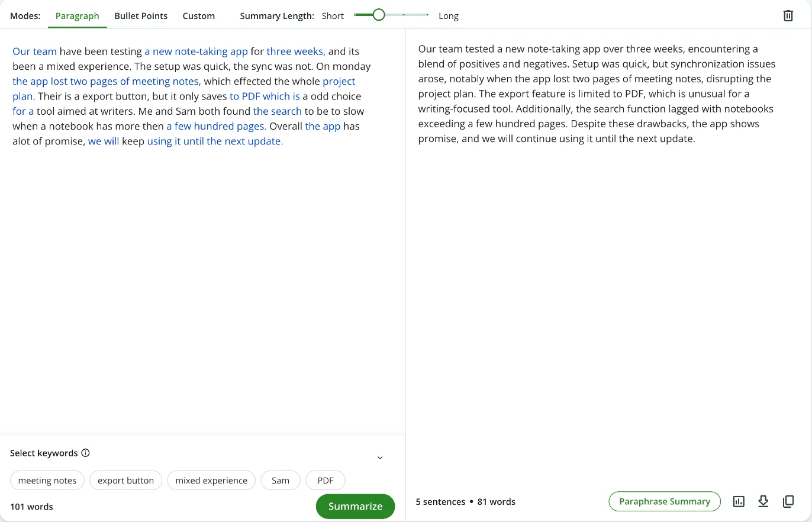Viewport: 812px width, 522px height.
Task: Toggle the 'meeting notes' keyword chip
Action: (47, 481)
